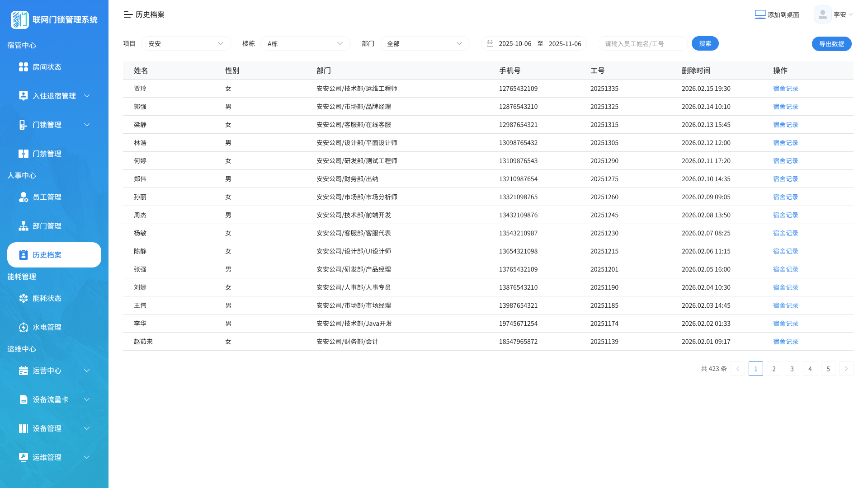Toggle sidebar with the hamburger menu icon

point(128,14)
